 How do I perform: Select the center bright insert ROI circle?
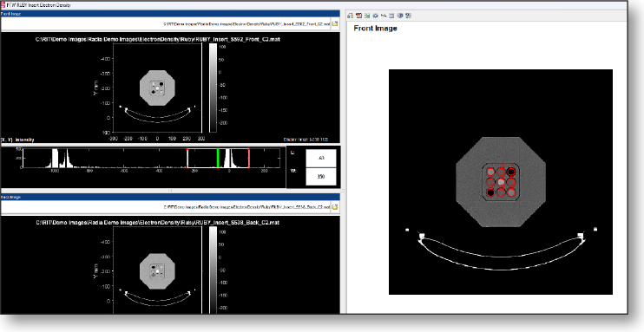point(501,182)
